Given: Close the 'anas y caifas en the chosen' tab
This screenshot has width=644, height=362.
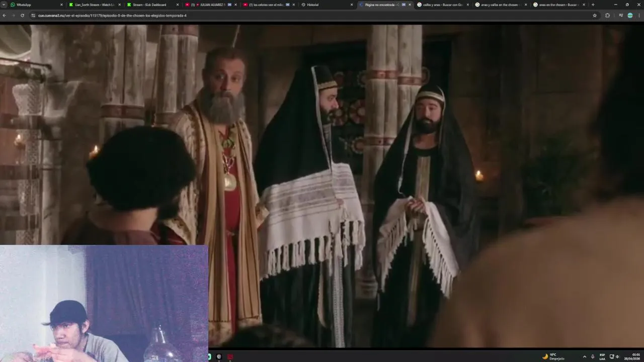Looking at the screenshot, I should click(x=526, y=5).
